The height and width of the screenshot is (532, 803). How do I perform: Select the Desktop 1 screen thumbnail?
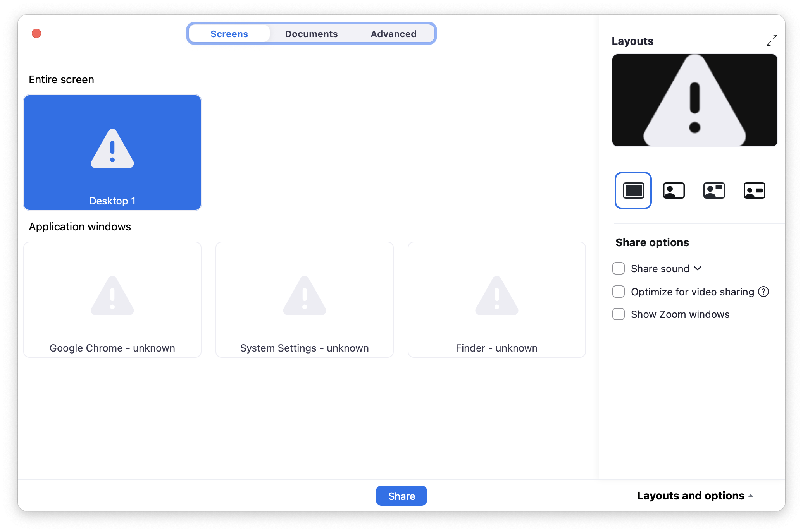(112, 153)
